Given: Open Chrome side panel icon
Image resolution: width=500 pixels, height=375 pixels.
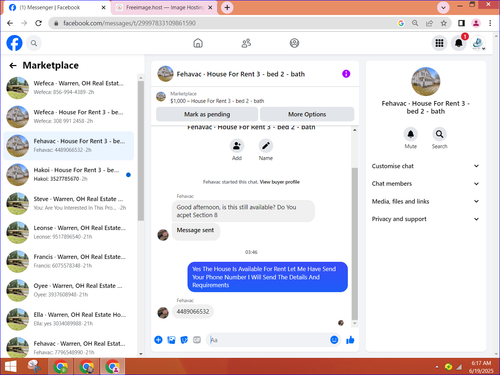Looking at the screenshot, I should coord(461,23).
